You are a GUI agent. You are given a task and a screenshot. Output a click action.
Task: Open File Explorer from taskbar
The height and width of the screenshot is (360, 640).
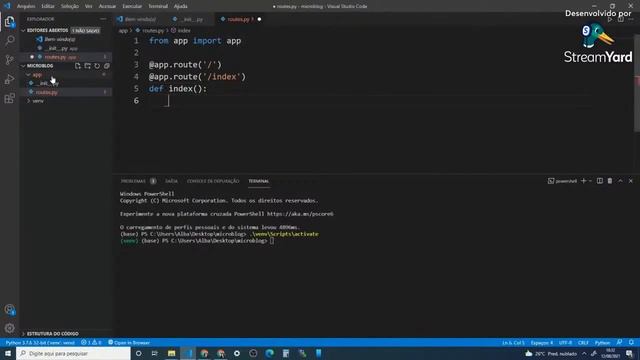pyautogui.click(x=171, y=353)
